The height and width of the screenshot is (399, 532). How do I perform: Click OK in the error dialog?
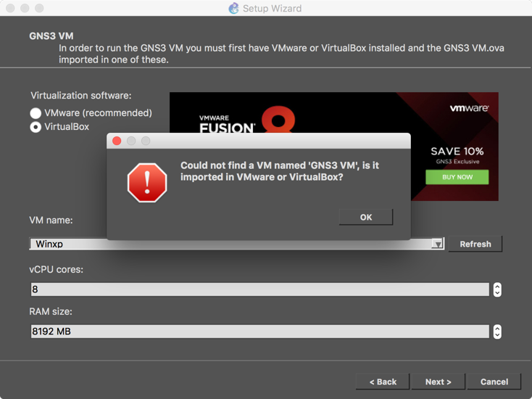(366, 217)
